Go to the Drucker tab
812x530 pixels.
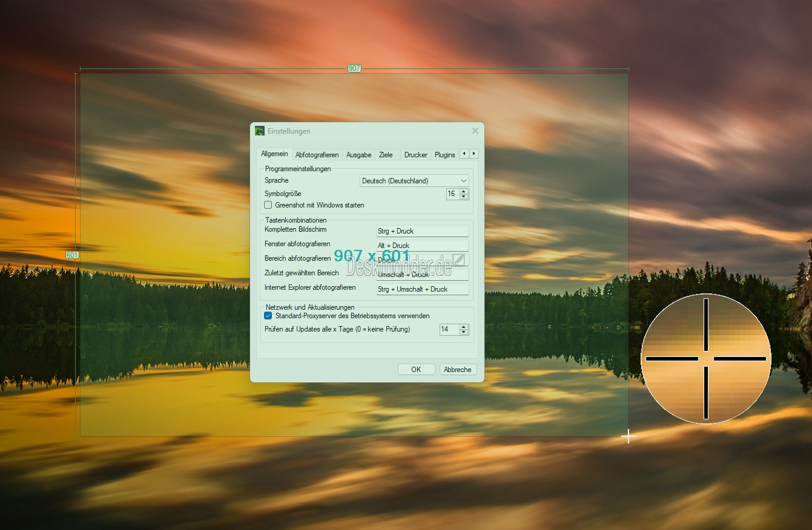[416, 155]
